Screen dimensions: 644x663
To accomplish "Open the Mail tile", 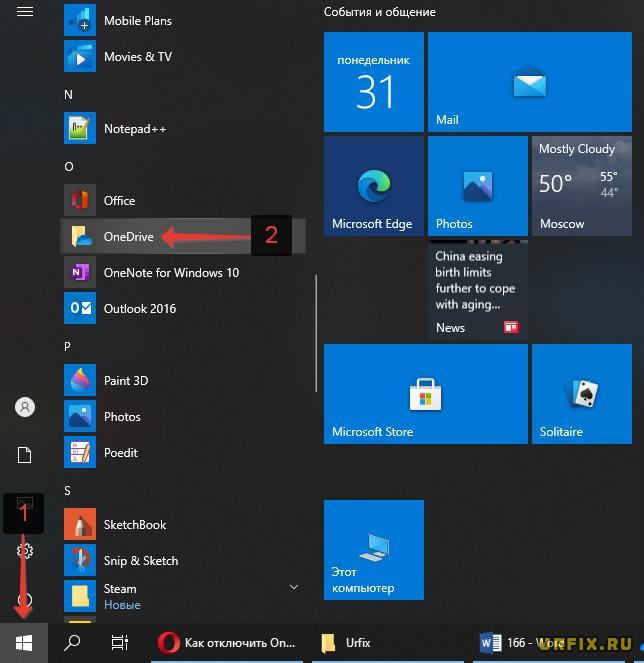I will pyautogui.click(x=530, y=82).
